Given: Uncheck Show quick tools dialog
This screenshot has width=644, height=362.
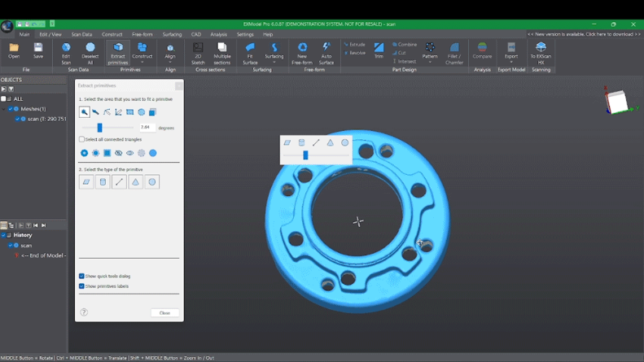Looking at the screenshot, I should [x=81, y=277].
